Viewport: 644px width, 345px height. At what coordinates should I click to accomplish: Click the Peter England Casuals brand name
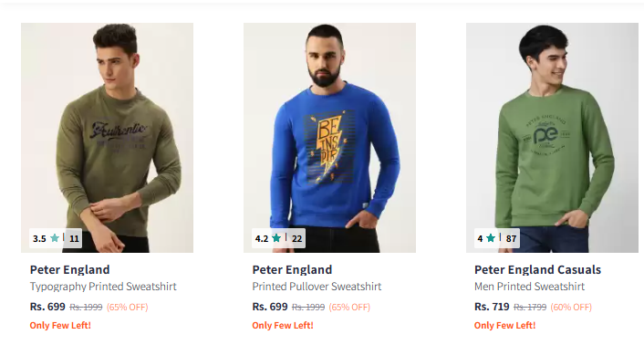click(537, 270)
